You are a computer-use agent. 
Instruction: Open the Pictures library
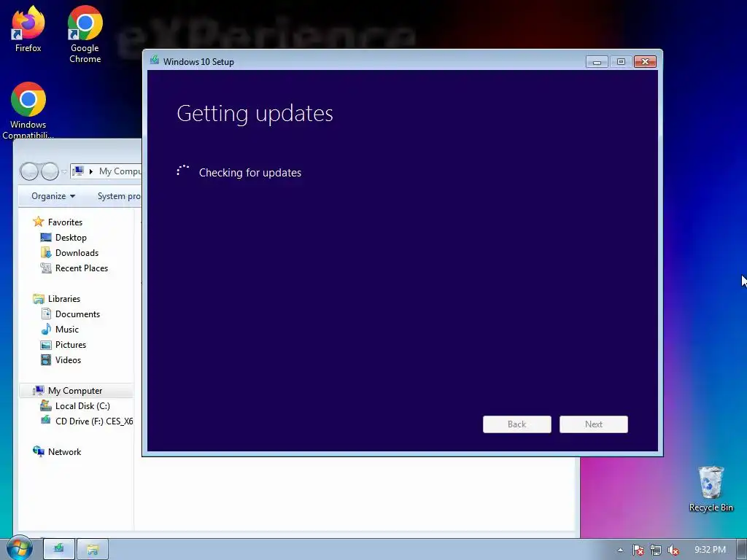[64, 345]
